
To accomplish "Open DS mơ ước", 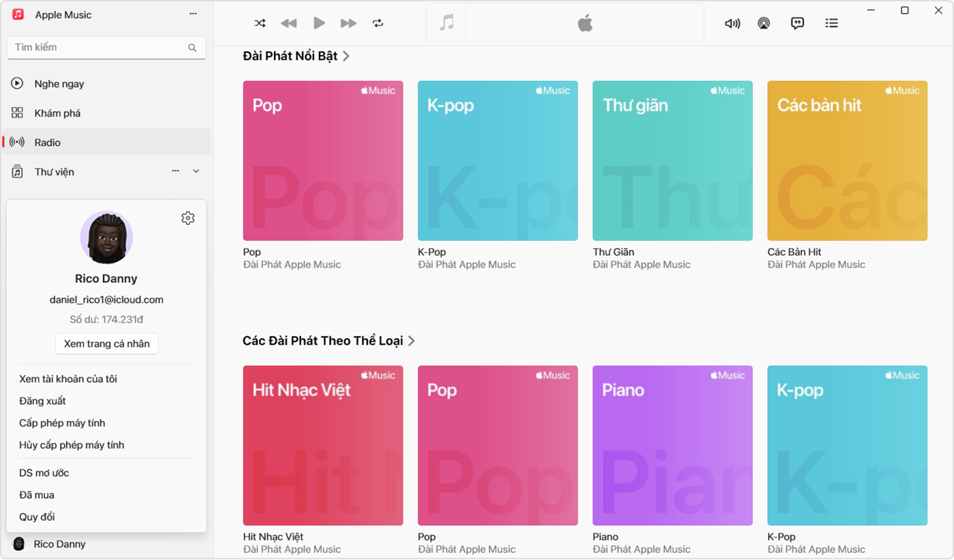I will click(44, 473).
